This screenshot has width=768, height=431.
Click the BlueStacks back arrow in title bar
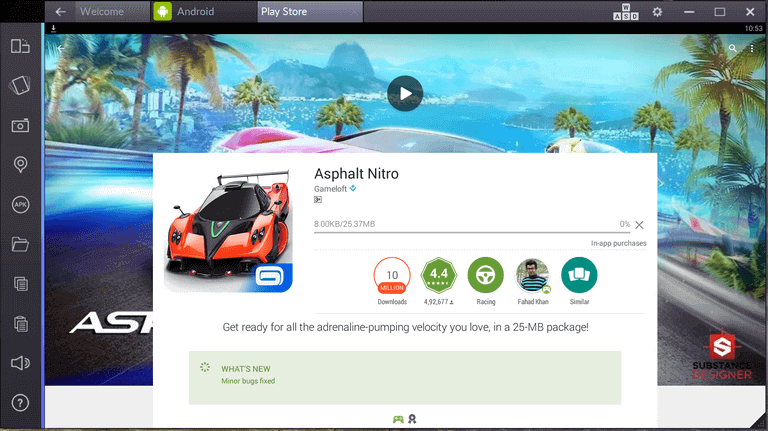click(x=60, y=12)
